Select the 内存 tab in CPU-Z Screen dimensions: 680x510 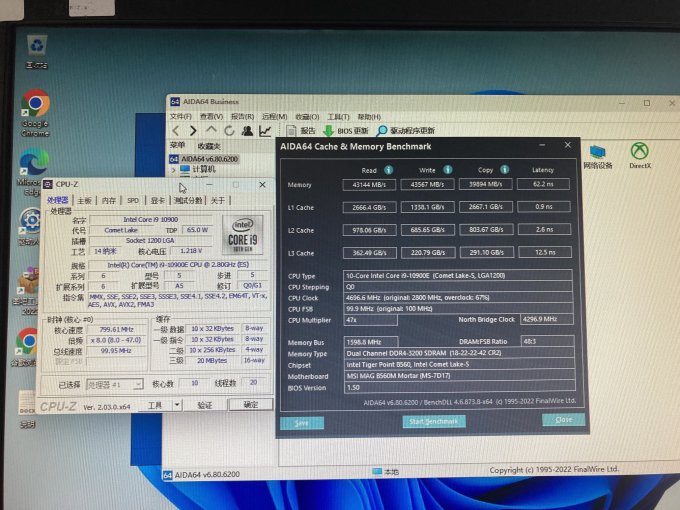108,200
